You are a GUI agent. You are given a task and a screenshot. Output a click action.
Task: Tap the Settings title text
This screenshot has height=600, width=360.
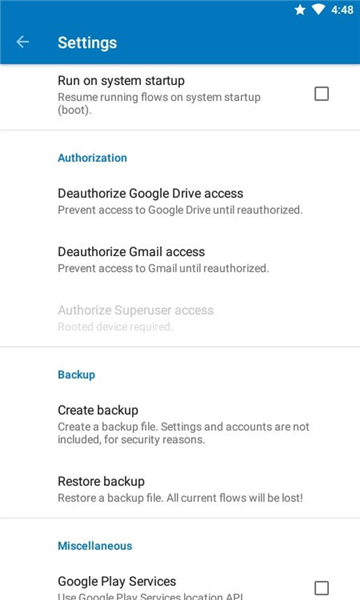(x=87, y=42)
